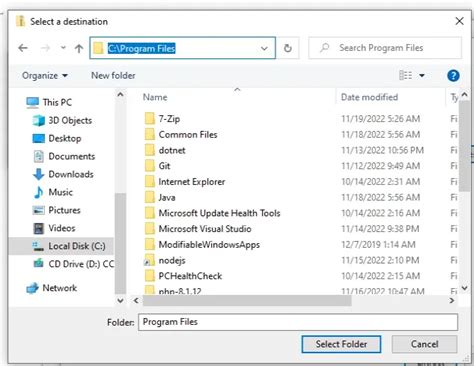Go back using the Back arrow
474x366 pixels.
tap(23, 48)
